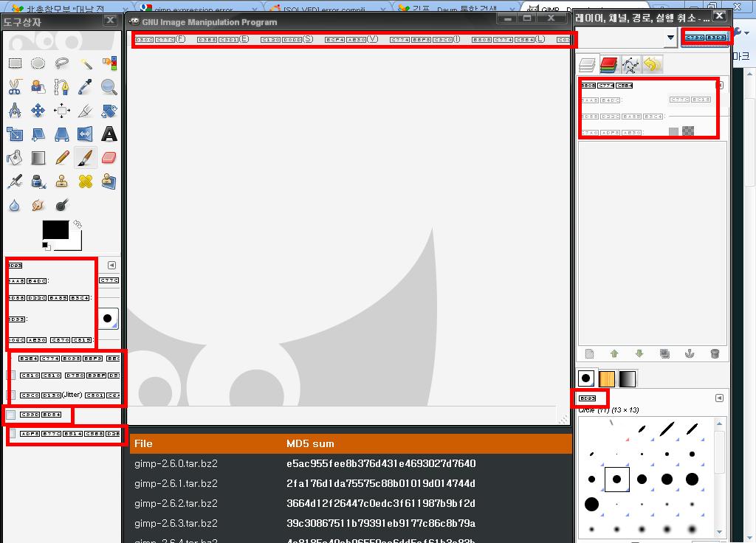Select the Alignment tool
Image resolution: width=756 pixels, height=543 pixels.
pyautogui.click(x=62, y=111)
